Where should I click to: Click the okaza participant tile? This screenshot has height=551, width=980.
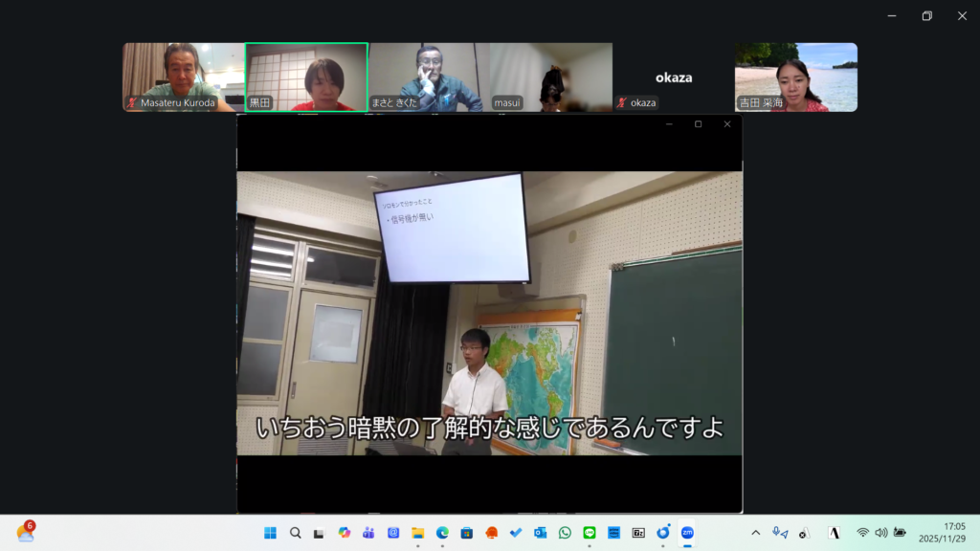pyautogui.click(x=673, y=77)
